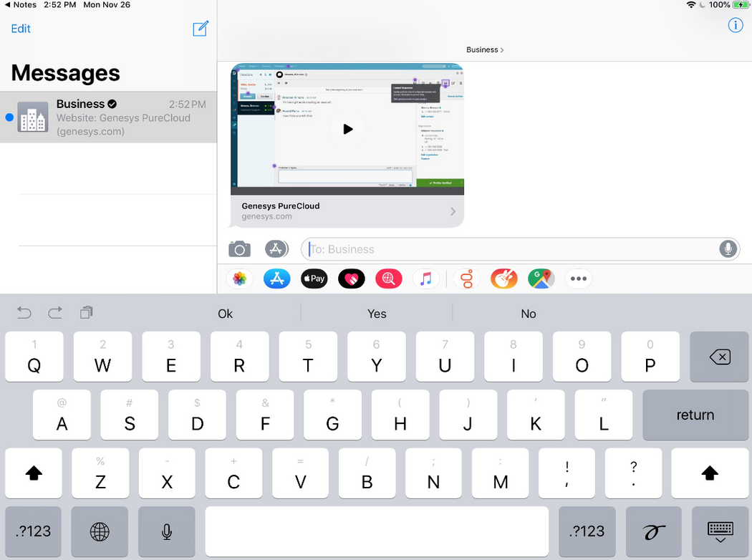Open the GarageBand guitar icon
This screenshot has height=560, width=752.
coord(503,279)
